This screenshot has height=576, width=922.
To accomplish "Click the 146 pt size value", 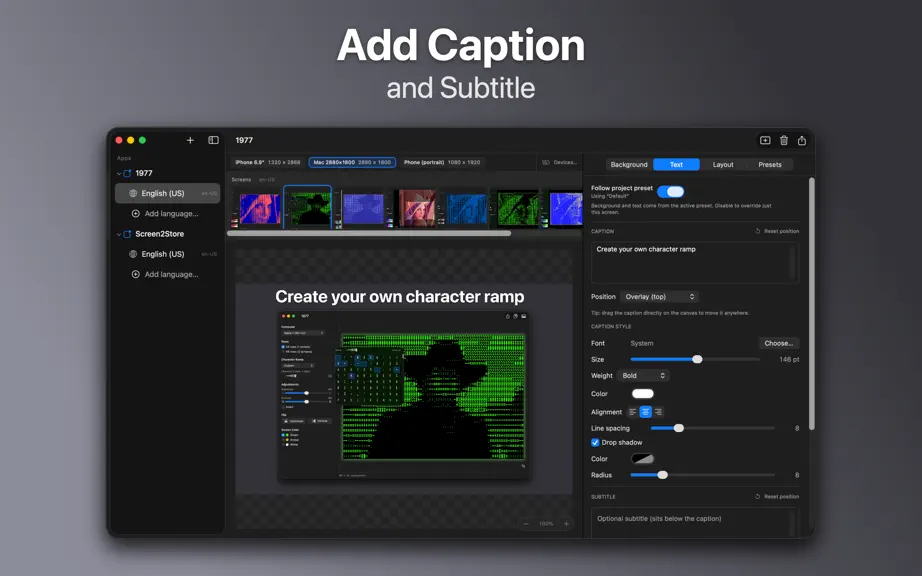I will click(789, 360).
